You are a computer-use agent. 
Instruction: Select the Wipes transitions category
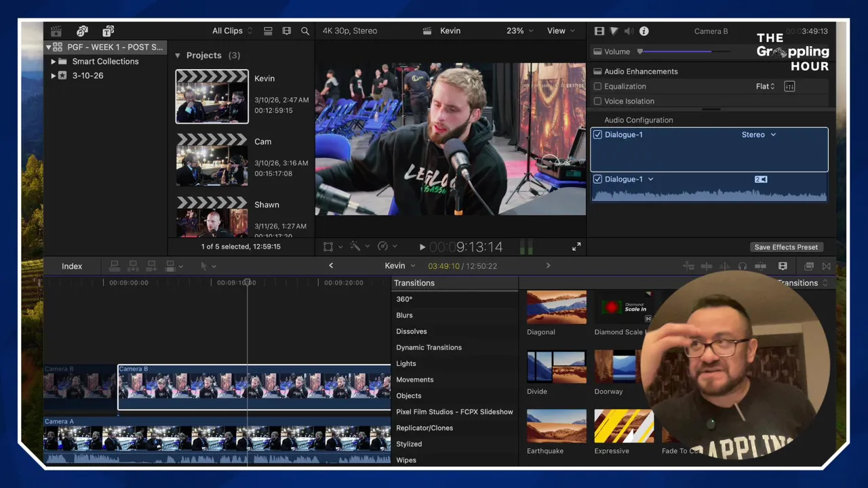[406, 460]
